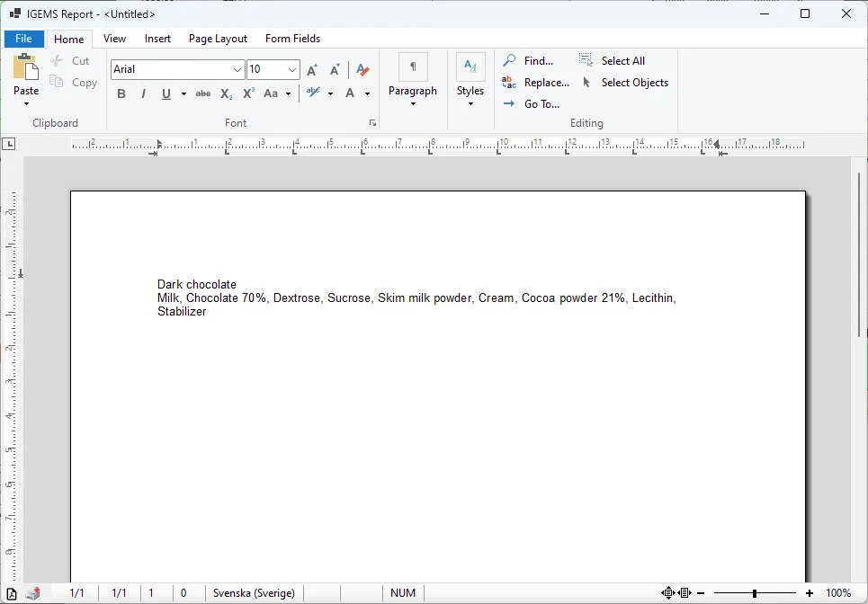868x604 pixels.
Task: Toggle Italic formatting
Action: click(x=143, y=93)
